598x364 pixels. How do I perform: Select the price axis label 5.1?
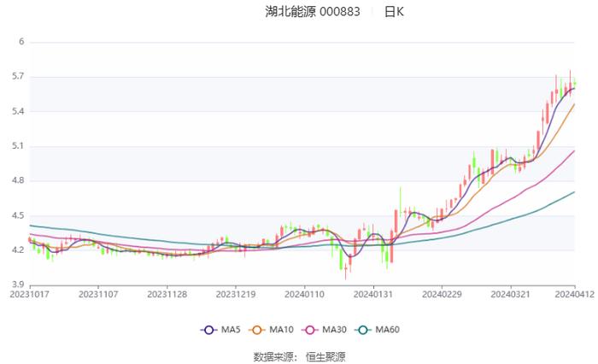pos(18,146)
